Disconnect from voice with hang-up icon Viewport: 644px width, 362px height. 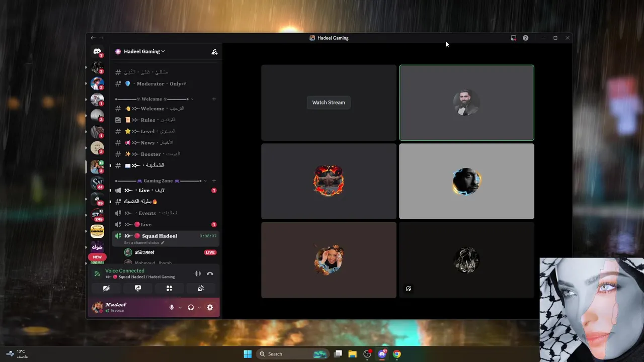[x=210, y=274]
